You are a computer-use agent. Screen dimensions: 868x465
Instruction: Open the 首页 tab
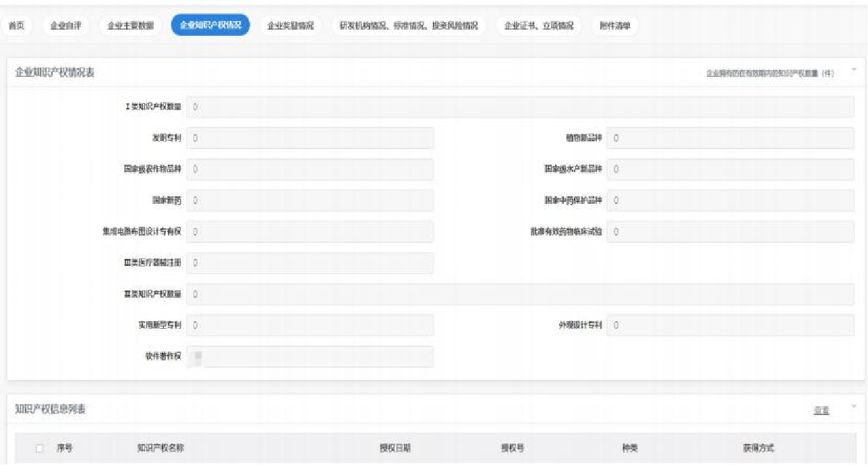(16, 26)
